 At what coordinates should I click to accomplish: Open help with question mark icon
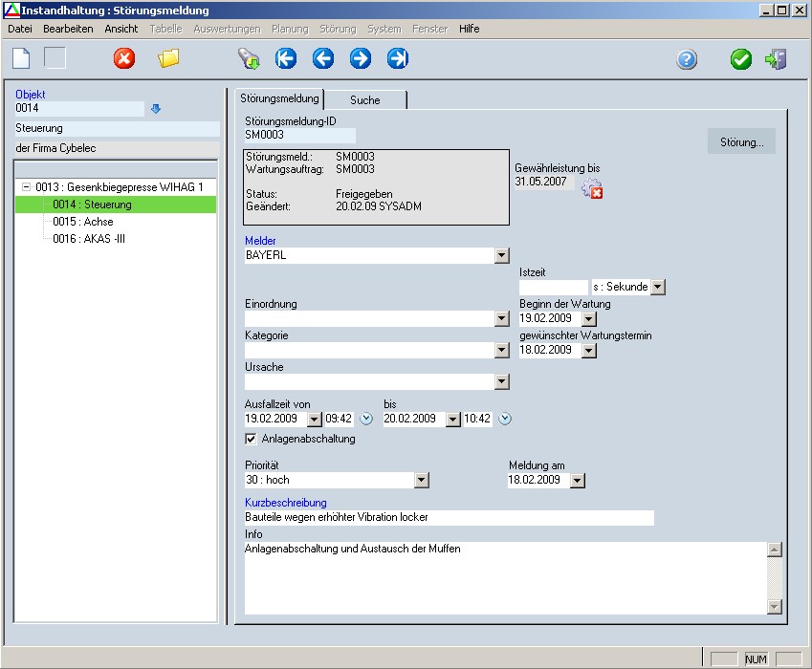point(687,60)
